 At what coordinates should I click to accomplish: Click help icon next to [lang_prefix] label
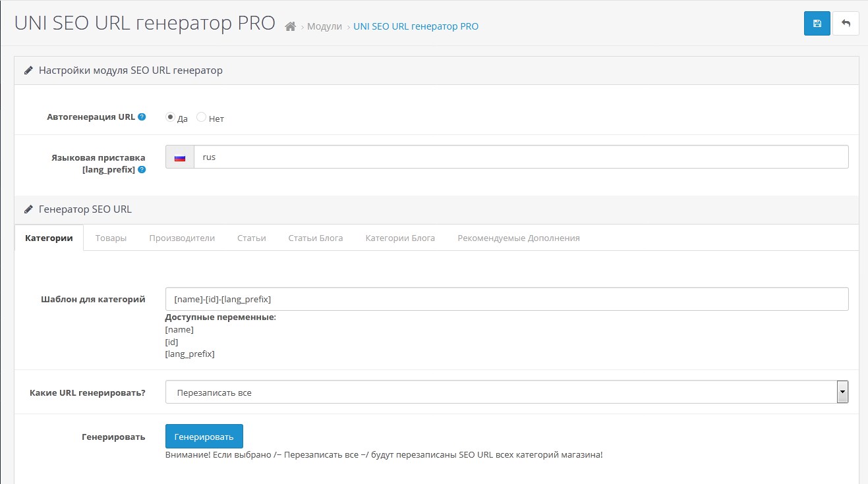(x=142, y=170)
